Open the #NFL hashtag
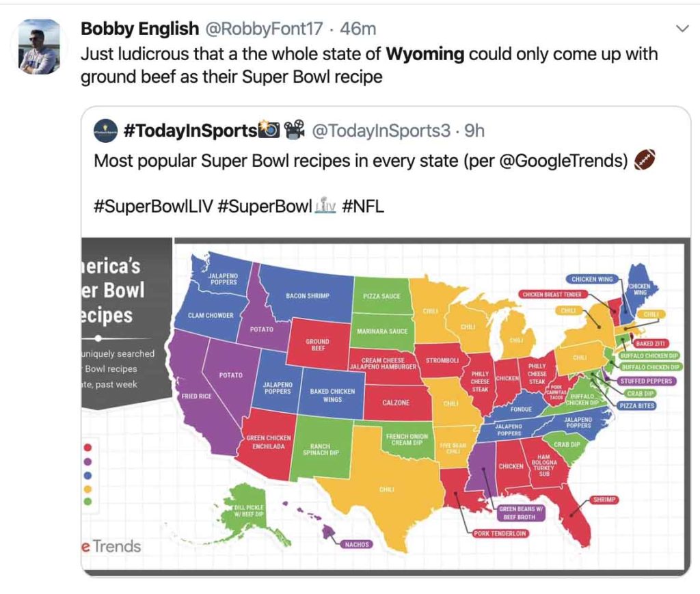 363,206
